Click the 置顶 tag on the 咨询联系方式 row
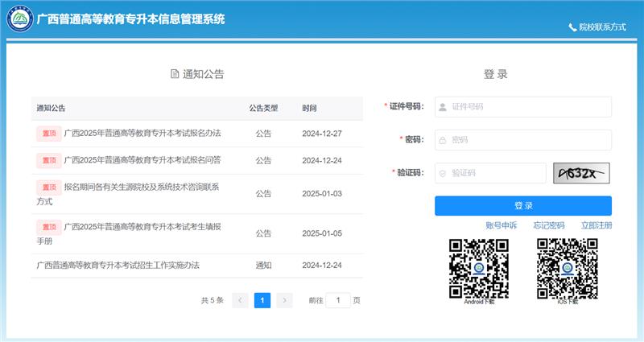 (x=49, y=187)
